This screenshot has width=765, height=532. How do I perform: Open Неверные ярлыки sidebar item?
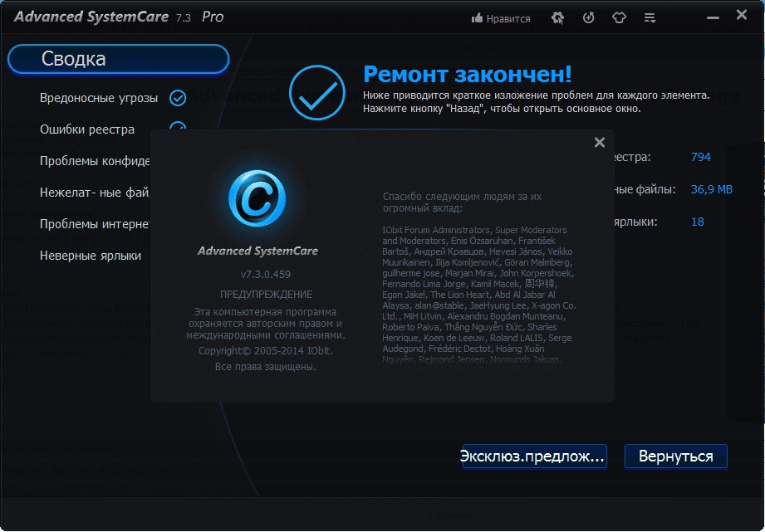pyautogui.click(x=91, y=256)
